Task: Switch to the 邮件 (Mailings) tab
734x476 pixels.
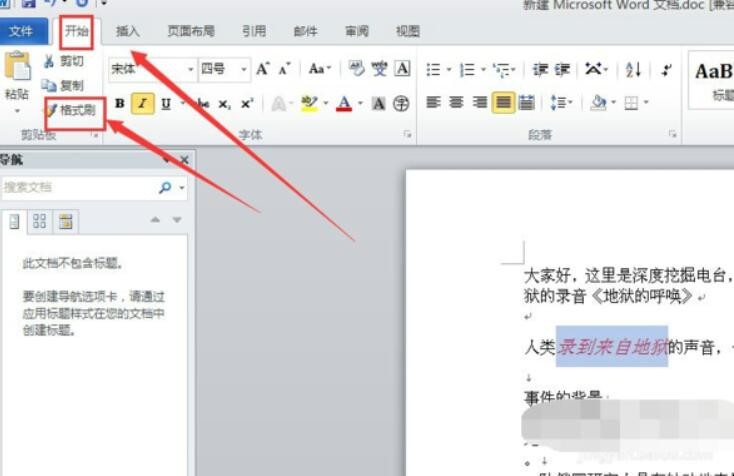Action: tap(305, 31)
